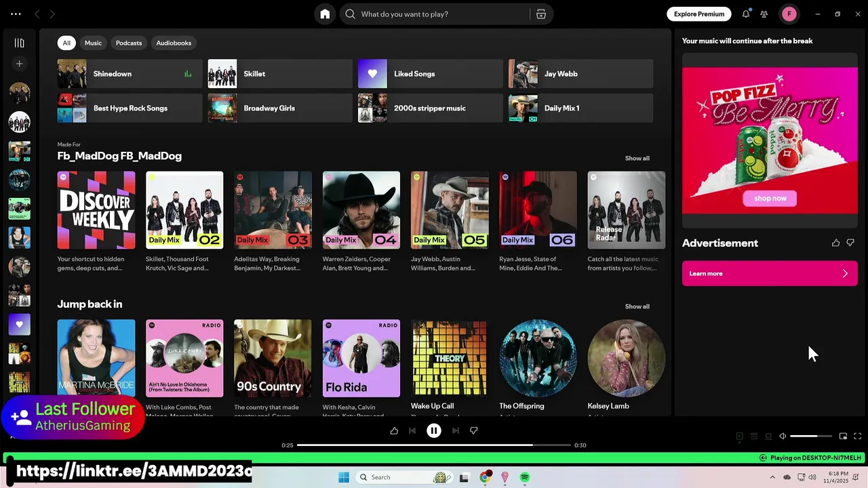868x488 pixels.
Task: Open the Windows Start button
Action: [x=344, y=477]
